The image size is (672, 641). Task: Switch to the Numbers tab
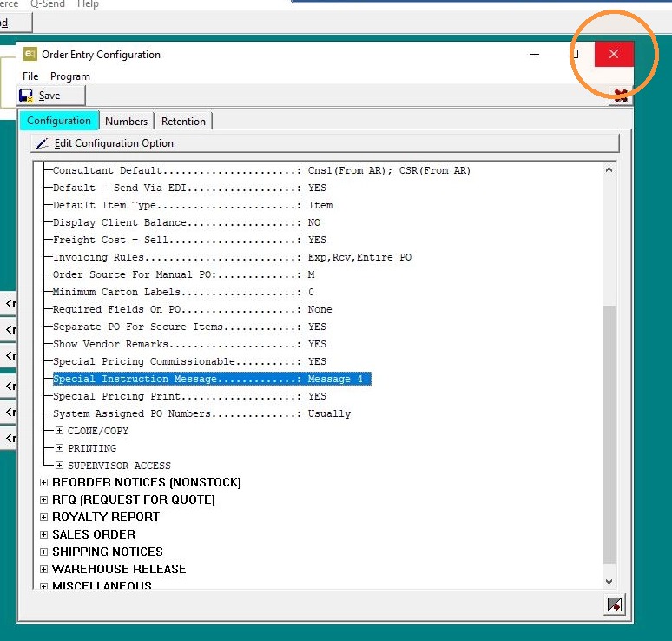pyautogui.click(x=127, y=122)
